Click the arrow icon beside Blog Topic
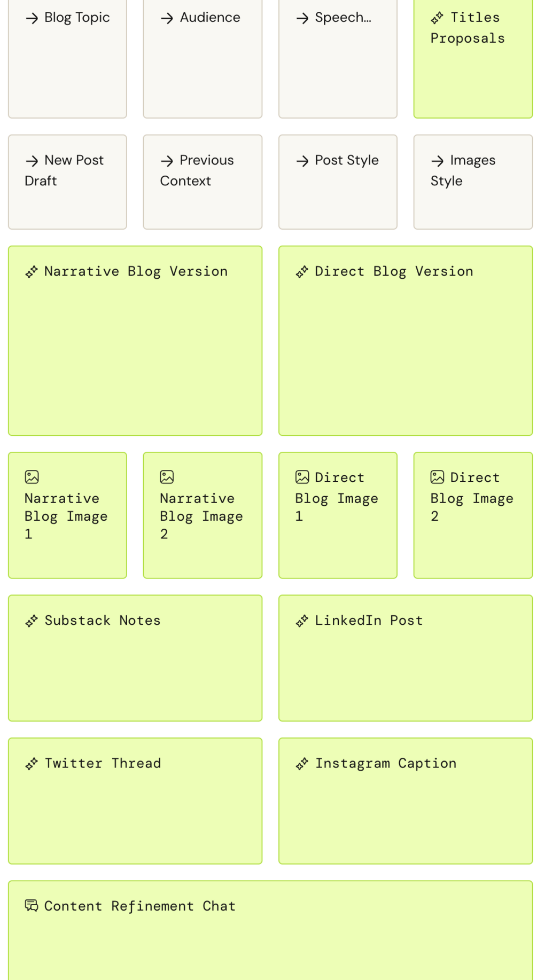The image size is (537, 980). tap(32, 18)
